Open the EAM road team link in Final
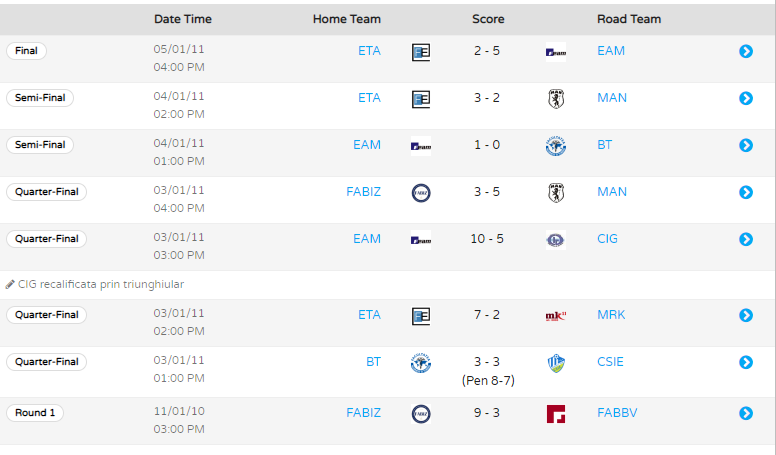This screenshot has width=776, height=455. (x=611, y=51)
